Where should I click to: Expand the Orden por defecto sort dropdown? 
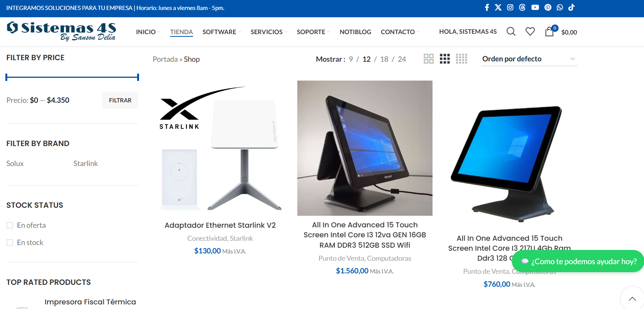(529, 59)
